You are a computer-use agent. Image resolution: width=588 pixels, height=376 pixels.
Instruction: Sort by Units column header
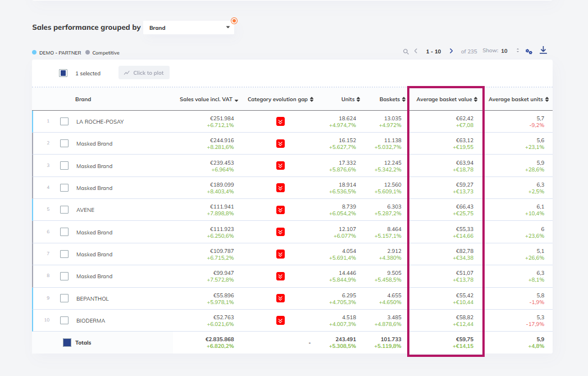tap(350, 99)
